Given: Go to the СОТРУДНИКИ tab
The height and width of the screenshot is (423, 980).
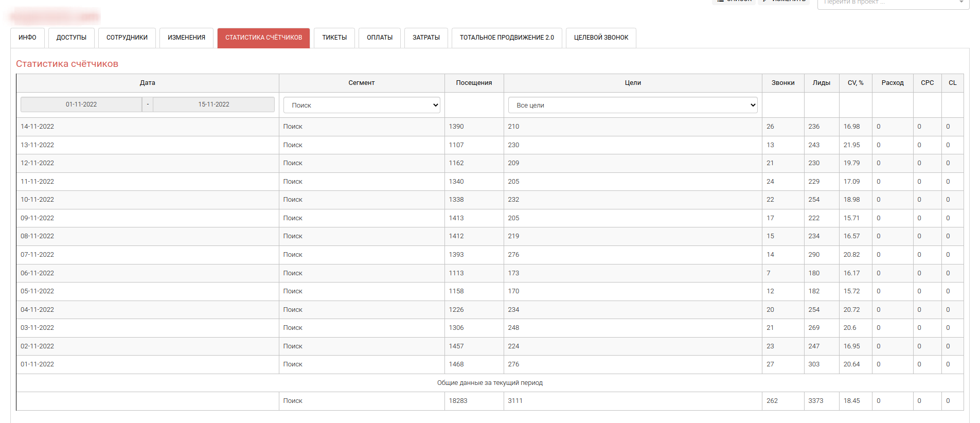Looking at the screenshot, I should [127, 38].
